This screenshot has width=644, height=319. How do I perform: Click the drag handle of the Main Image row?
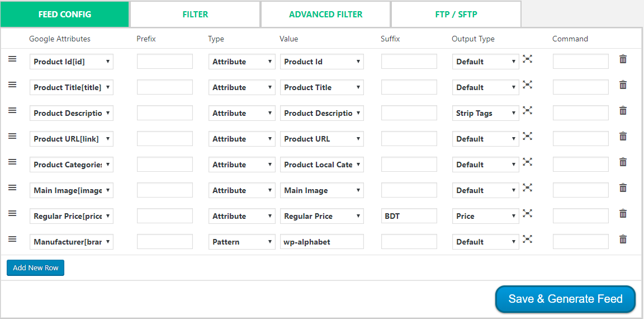click(x=13, y=187)
